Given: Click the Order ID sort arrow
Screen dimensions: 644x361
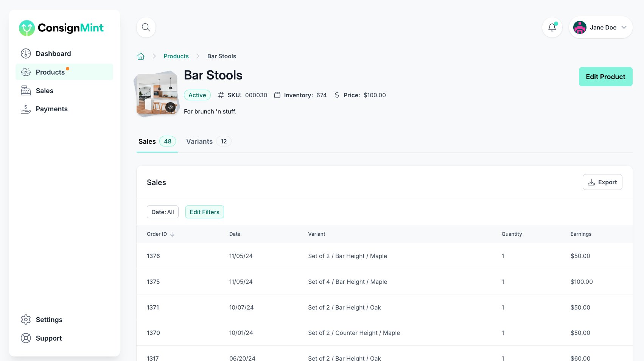Looking at the screenshot, I should pyautogui.click(x=172, y=234).
